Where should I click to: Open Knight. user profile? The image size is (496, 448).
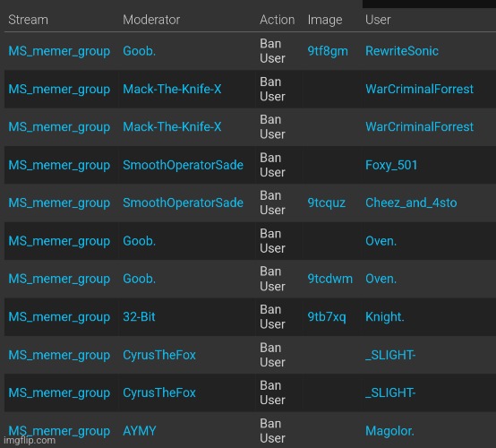coord(385,317)
